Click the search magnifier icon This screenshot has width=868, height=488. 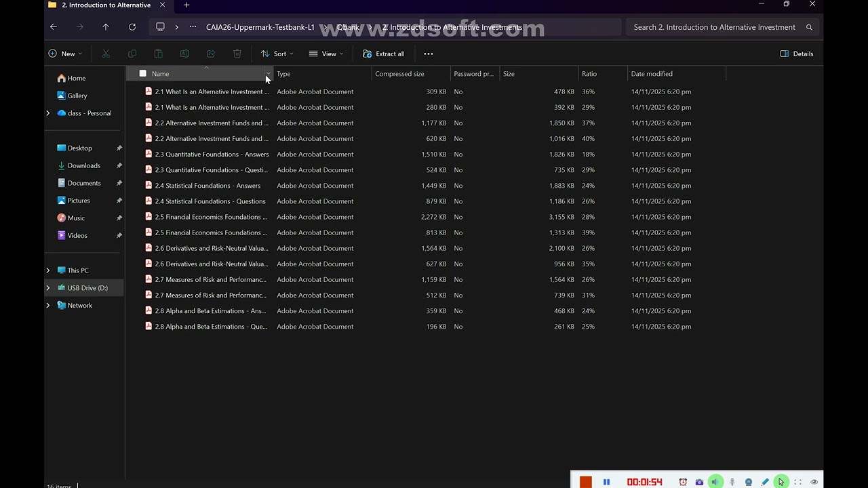coord(809,27)
